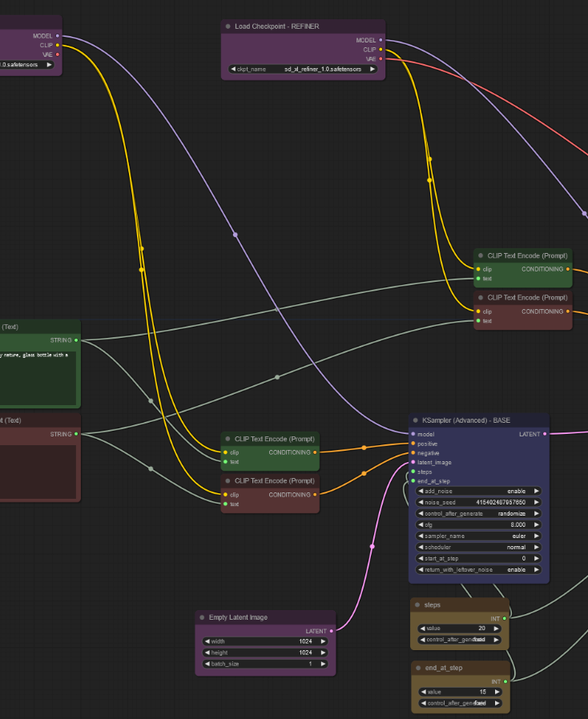Click the VAE output port on Load Checkpoint - REFINER
The width and height of the screenshot is (588, 719).
click(x=381, y=58)
